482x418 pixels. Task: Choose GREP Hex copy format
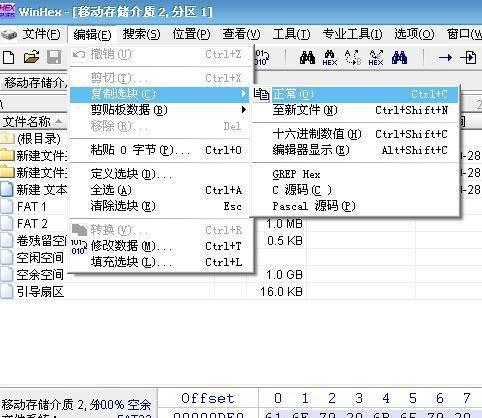[x=355, y=174]
